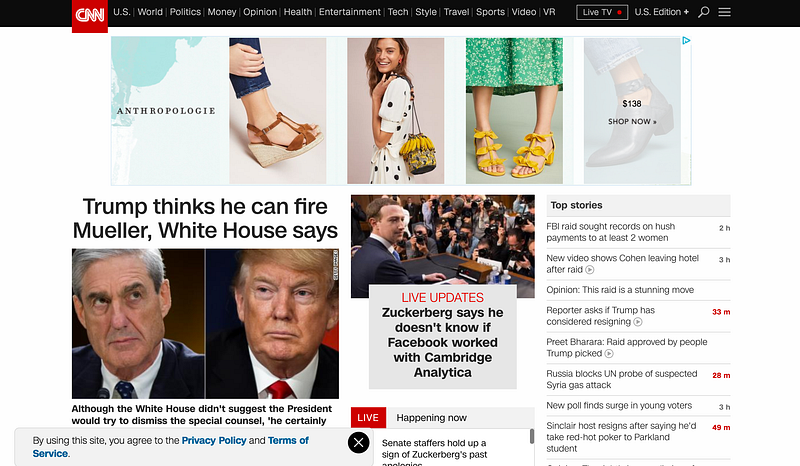800x466 pixels.
Task: Play video icon beside Cohen leaving hotel
Action: click(590, 270)
